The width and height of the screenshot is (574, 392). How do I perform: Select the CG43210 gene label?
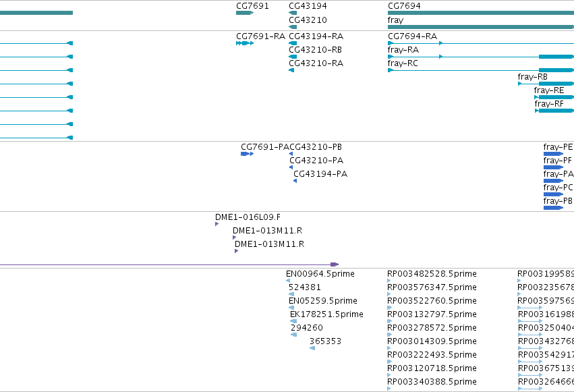[308, 20]
